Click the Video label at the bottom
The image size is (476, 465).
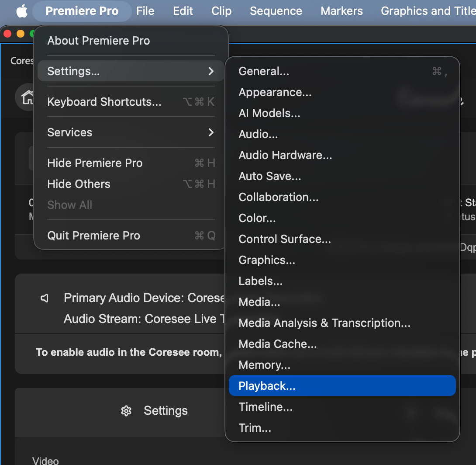[x=45, y=461]
